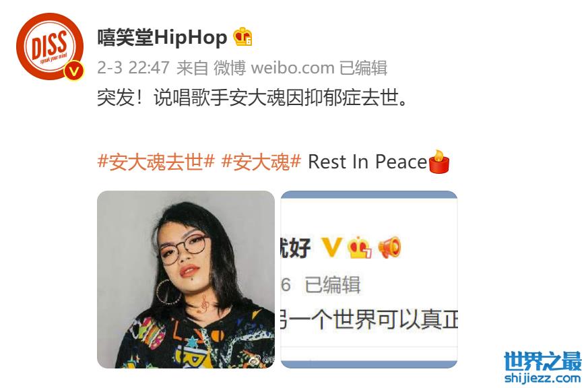Open the portrait photo thumbnail
588x388 pixels.
click(186, 280)
